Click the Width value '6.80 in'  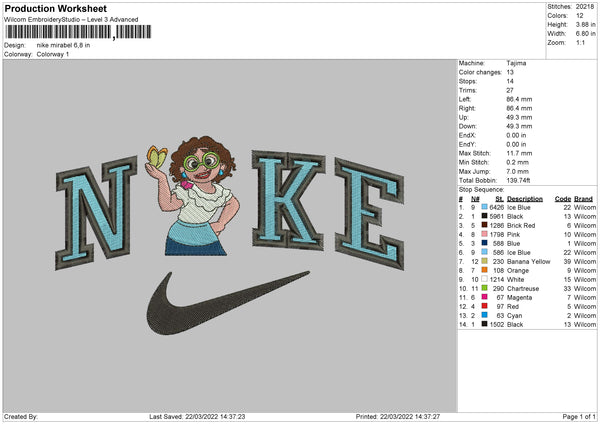click(586, 34)
